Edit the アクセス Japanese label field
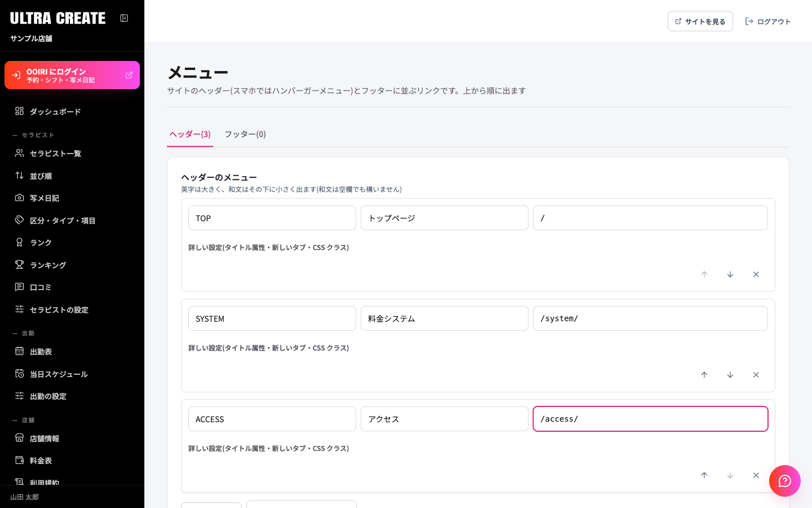This screenshot has height=508, width=812. click(x=444, y=419)
